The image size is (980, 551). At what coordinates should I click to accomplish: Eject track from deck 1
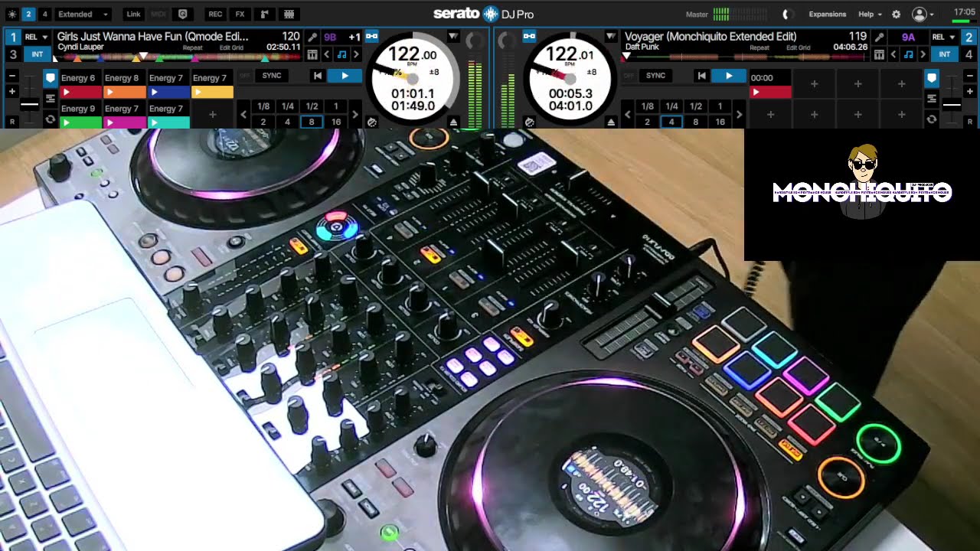tap(453, 122)
